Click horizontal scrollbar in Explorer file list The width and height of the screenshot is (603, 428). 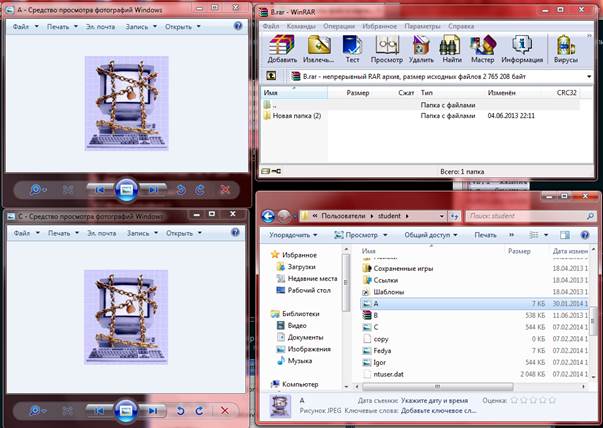pos(437,386)
